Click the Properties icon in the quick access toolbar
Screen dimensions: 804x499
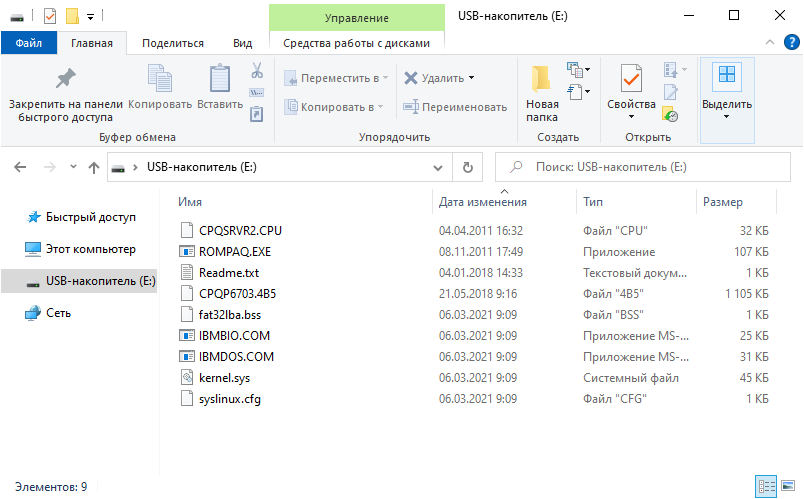coord(50,16)
